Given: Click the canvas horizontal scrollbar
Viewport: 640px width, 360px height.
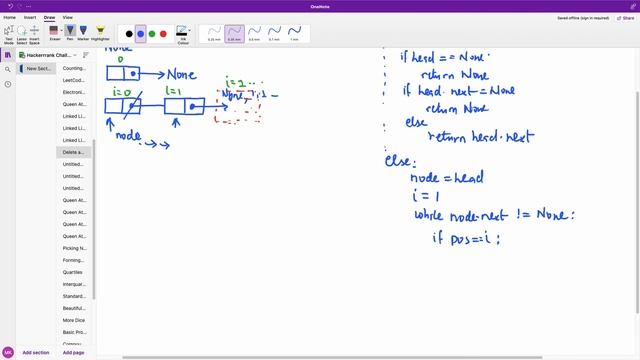Looking at the screenshot, I should coord(332,358).
